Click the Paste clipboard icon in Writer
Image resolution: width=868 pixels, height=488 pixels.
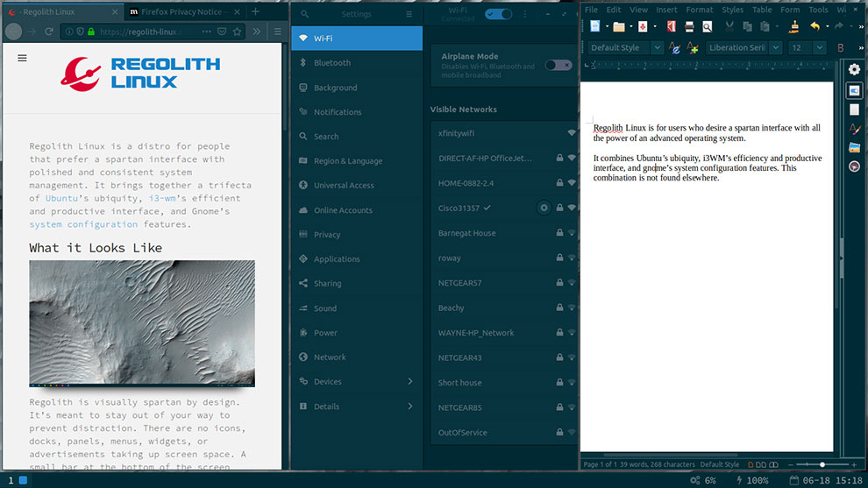(765, 26)
